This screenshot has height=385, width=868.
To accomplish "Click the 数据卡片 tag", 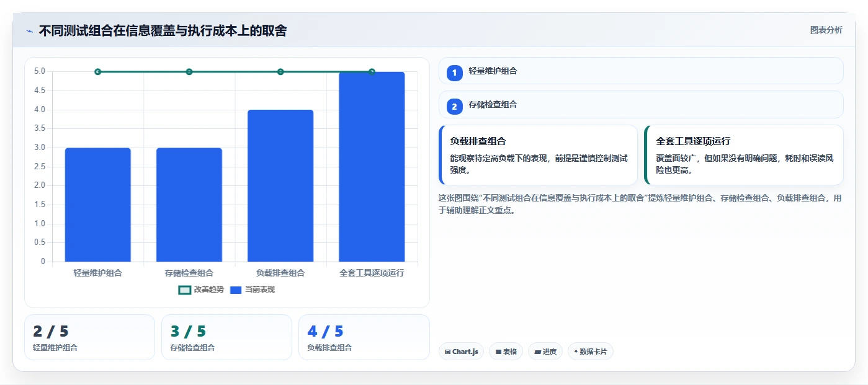I will pos(591,352).
